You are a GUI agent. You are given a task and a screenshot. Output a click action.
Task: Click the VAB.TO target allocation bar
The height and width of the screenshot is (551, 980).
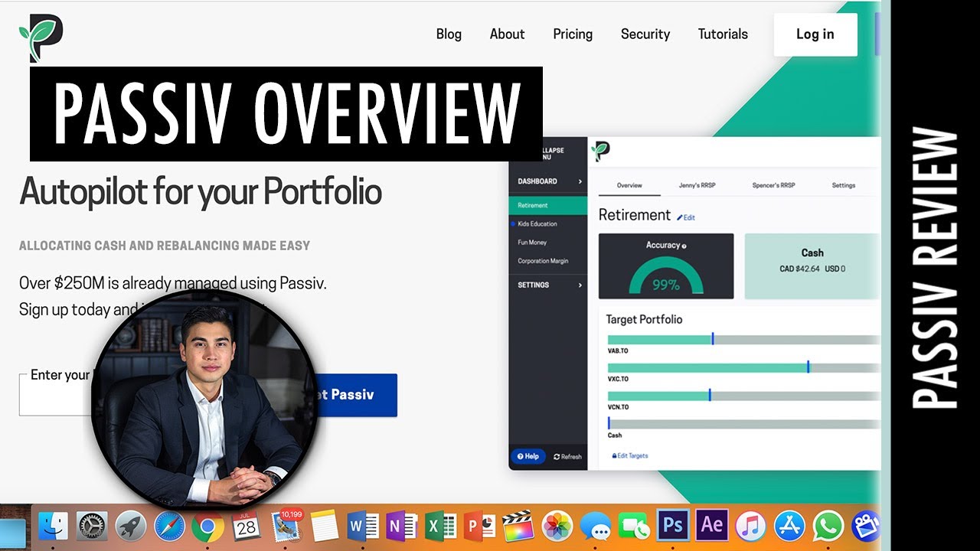[743, 339]
